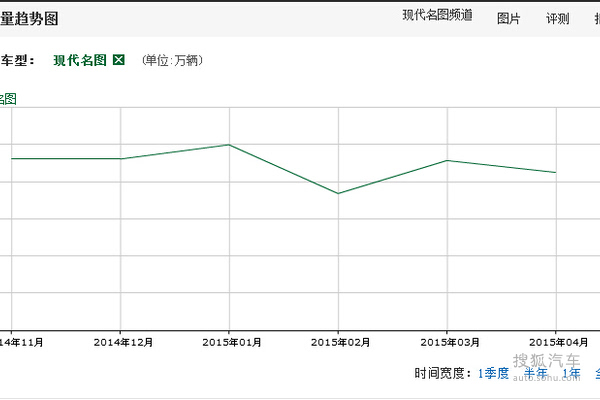Viewport: 600px width, 400px height.
Task: Select the 1年 time width
Action: pos(571,373)
